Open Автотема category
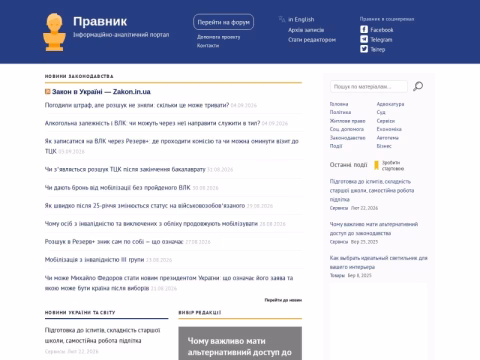480x360 pixels. click(x=388, y=138)
